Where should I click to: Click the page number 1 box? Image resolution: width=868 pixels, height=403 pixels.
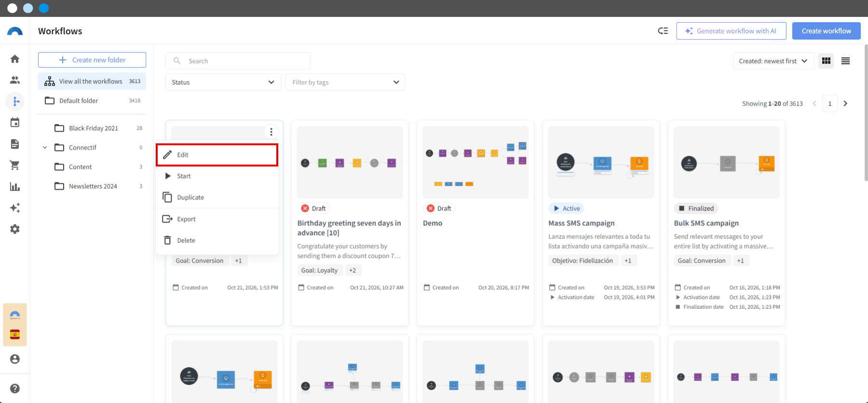(830, 103)
